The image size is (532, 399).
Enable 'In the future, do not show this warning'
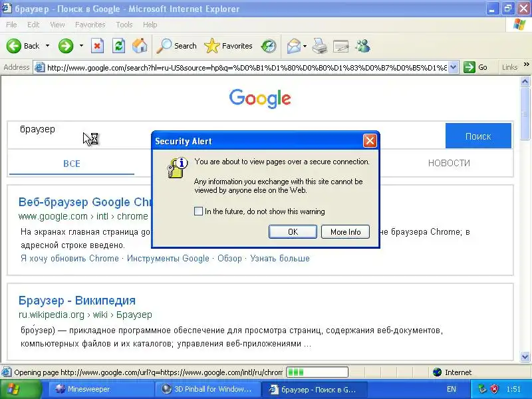(198, 211)
